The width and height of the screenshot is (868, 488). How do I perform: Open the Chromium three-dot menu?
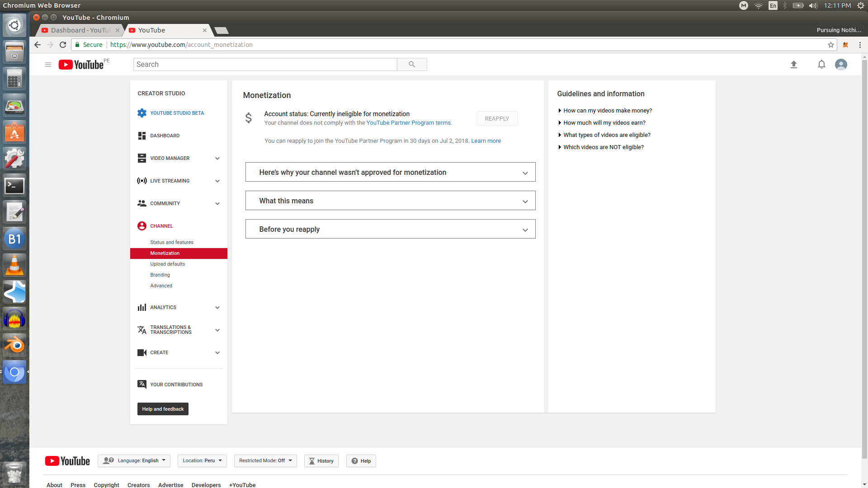[x=860, y=45]
